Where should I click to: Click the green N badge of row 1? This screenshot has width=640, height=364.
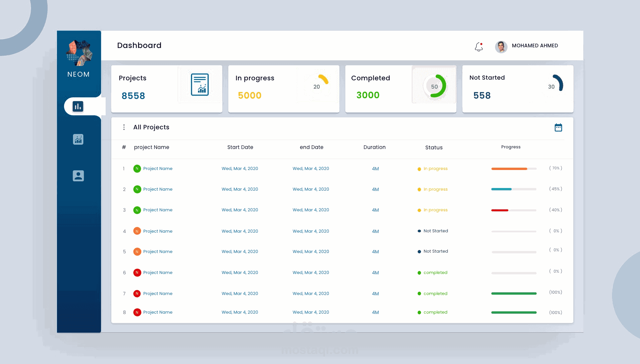point(137,169)
